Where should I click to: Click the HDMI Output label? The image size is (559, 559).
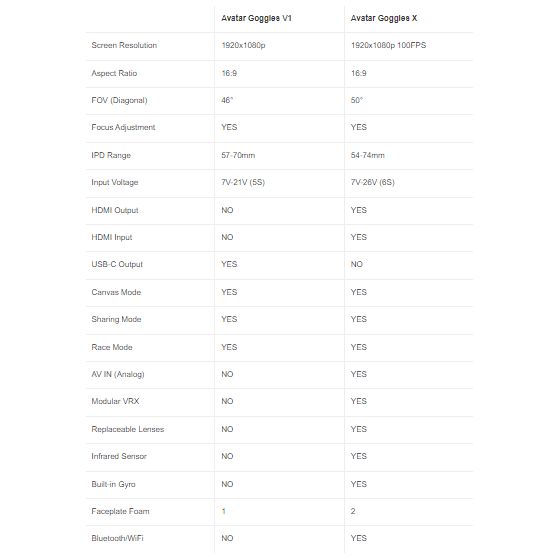(x=115, y=210)
